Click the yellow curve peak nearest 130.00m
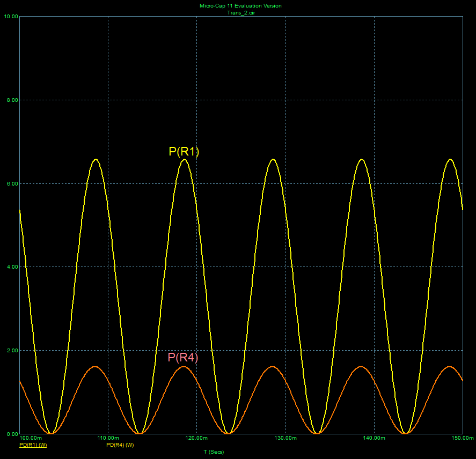The image size is (476, 459). tap(273, 159)
